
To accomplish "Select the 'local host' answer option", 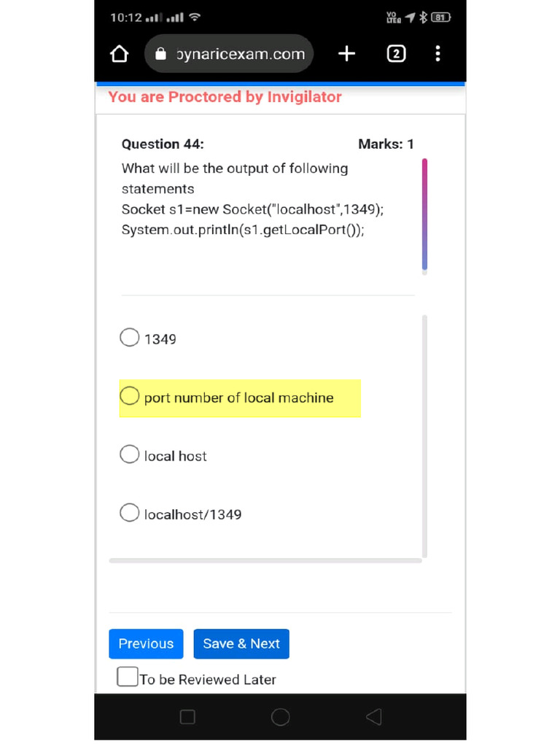I will click(x=130, y=454).
